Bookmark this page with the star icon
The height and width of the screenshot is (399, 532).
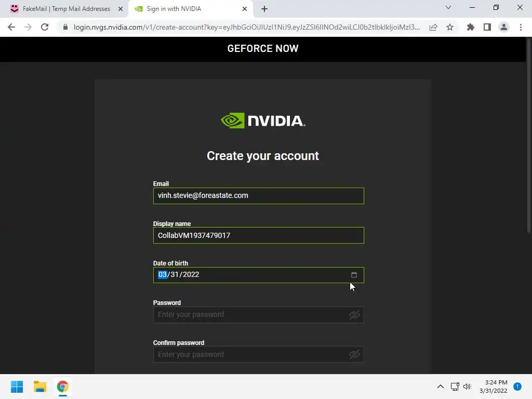[450, 27]
